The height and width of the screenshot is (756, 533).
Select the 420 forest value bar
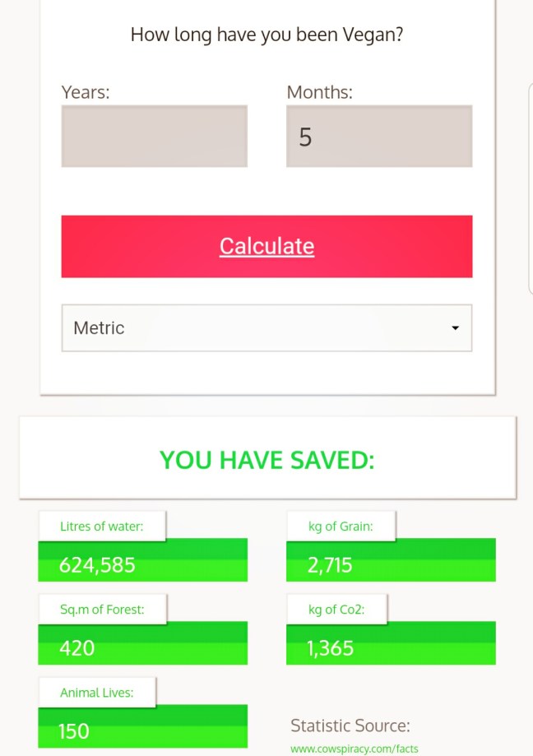pyautogui.click(x=142, y=648)
